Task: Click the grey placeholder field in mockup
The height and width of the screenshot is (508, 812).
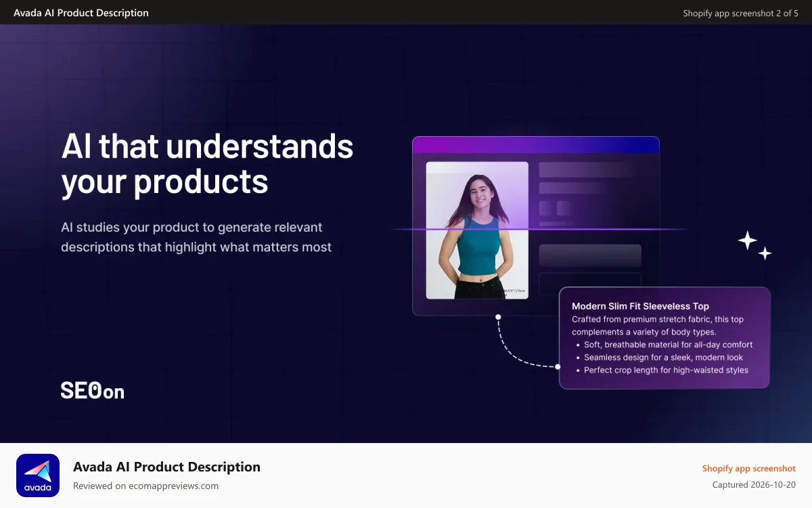Action: (590, 255)
